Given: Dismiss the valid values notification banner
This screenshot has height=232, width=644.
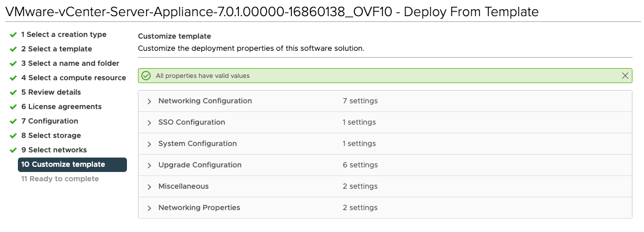Looking at the screenshot, I should (x=625, y=76).
